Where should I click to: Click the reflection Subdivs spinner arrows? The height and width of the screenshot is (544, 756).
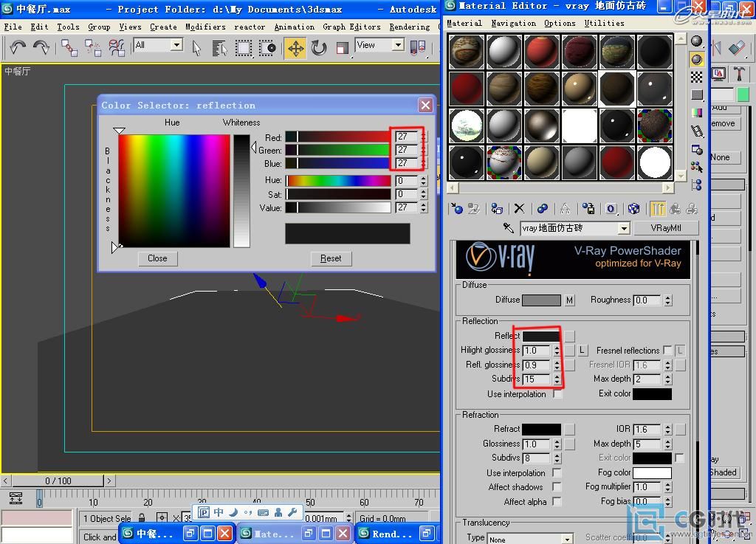(x=557, y=379)
